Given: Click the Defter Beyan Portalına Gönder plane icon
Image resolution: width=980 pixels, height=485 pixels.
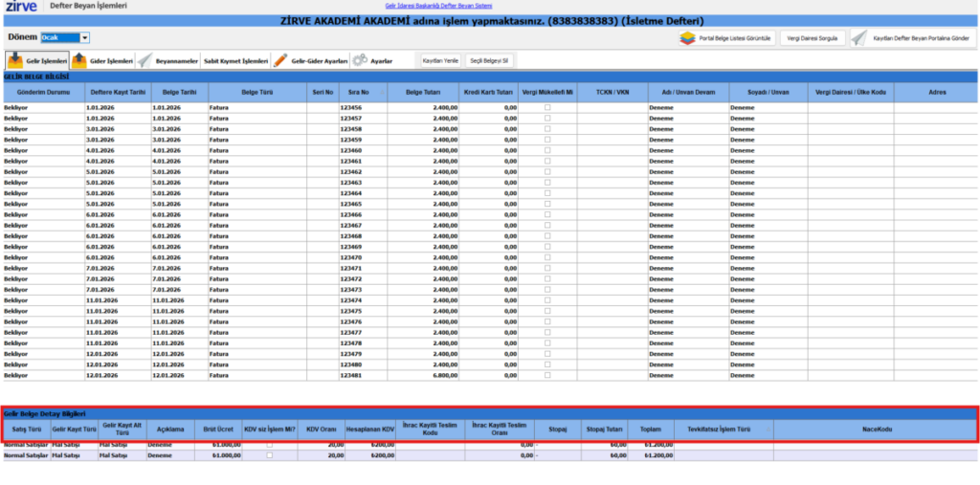Looking at the screenshot, I should (860, 38).
